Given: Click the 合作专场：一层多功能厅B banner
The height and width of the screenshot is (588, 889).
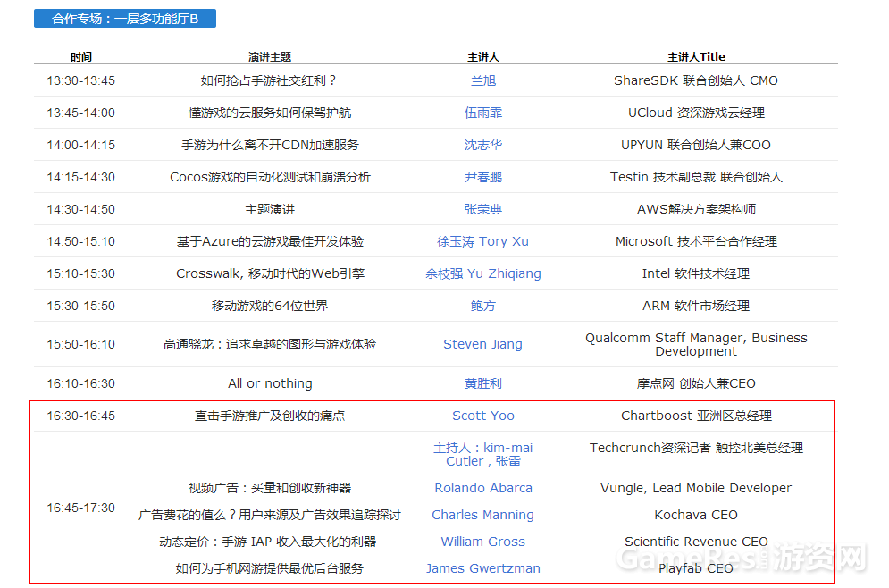Looking at the screenshot, I should click(125, 19).
